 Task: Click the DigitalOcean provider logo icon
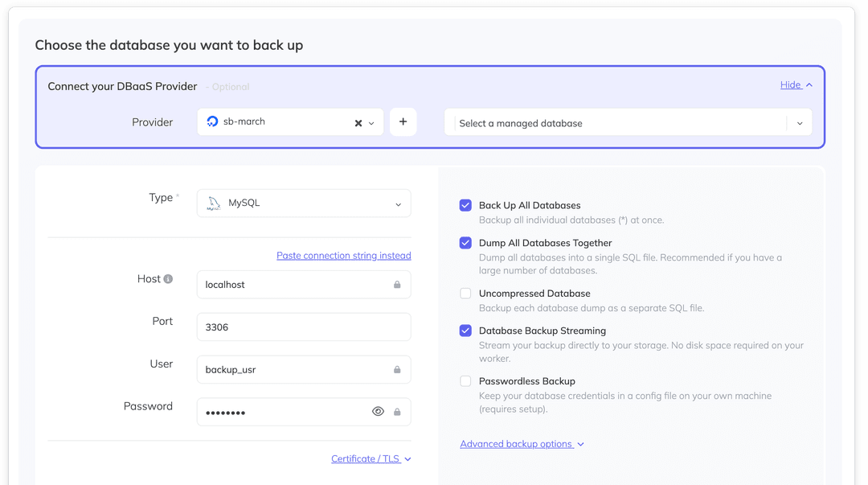212,121
